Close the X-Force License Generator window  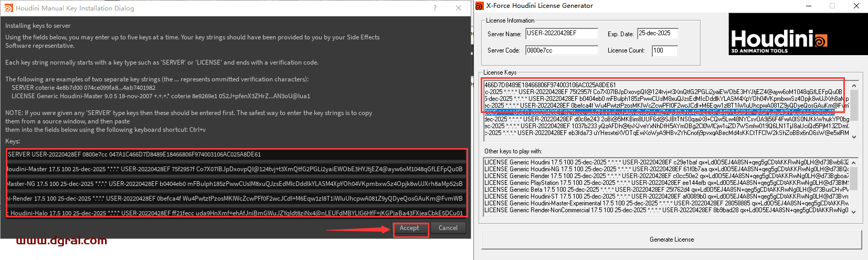click(x=856, y=6)
